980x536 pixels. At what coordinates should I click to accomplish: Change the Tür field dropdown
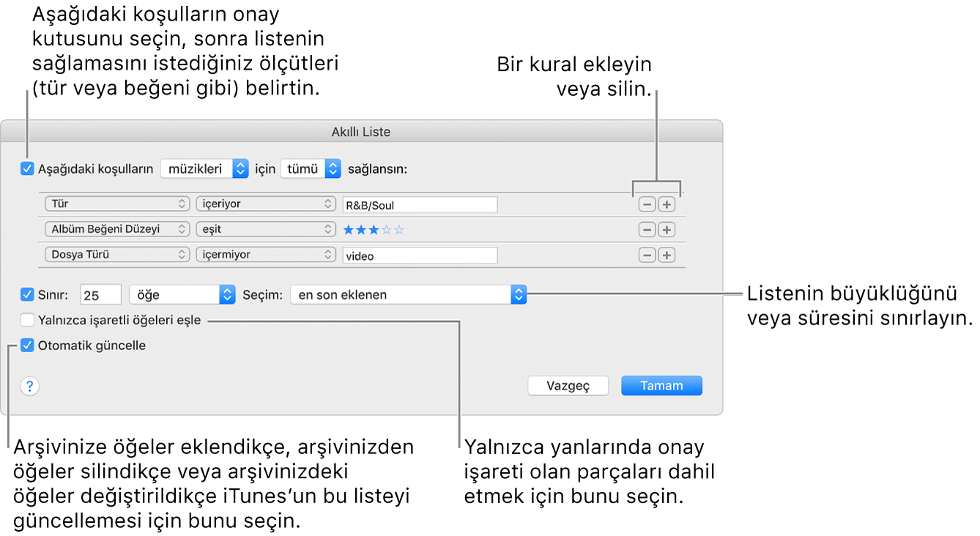tap(117, 205)
